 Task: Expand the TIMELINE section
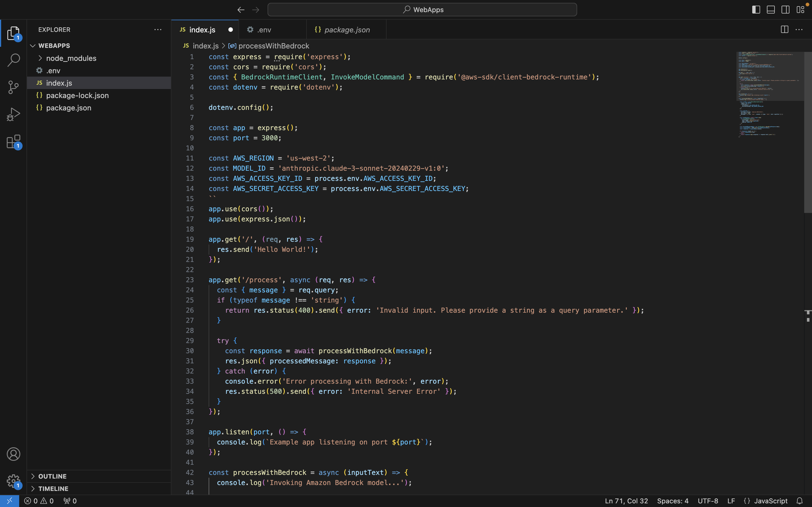[53, 489]
